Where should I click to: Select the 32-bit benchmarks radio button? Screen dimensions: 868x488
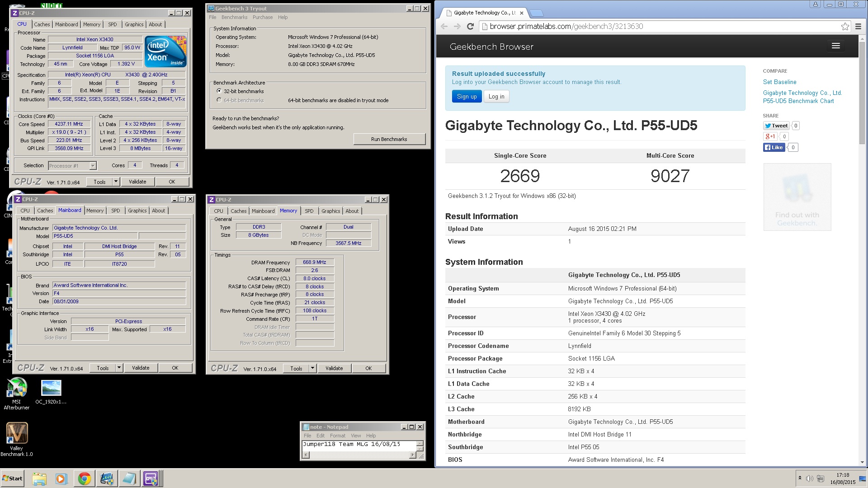point(219,91)
